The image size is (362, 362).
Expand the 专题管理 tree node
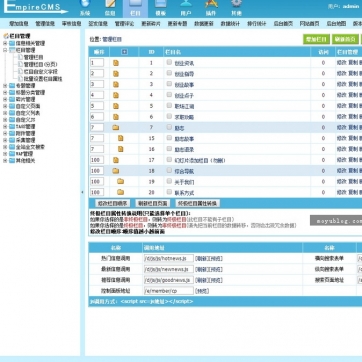(x=5, y=86)
